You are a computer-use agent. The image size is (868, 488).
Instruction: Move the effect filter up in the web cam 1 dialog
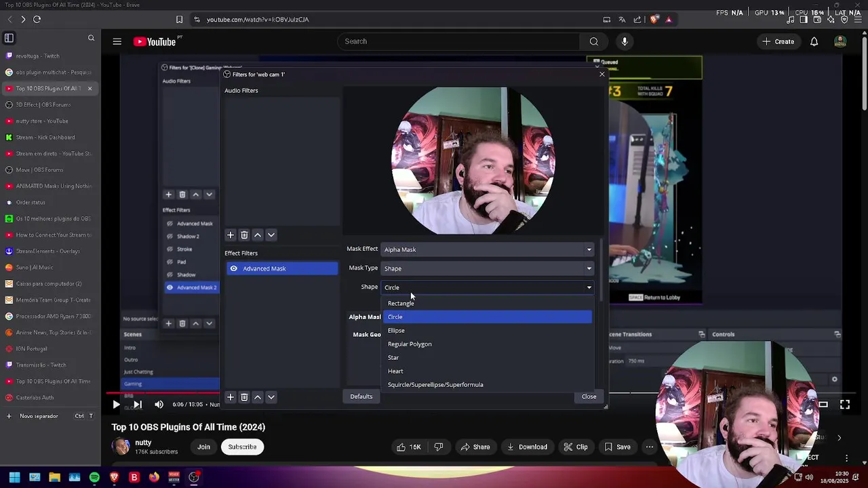click(258, 397)
